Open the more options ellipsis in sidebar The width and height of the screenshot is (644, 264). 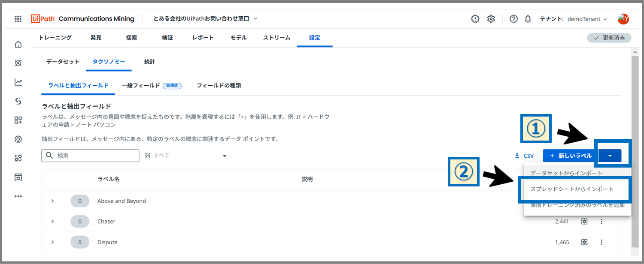(x=18, y=196)
